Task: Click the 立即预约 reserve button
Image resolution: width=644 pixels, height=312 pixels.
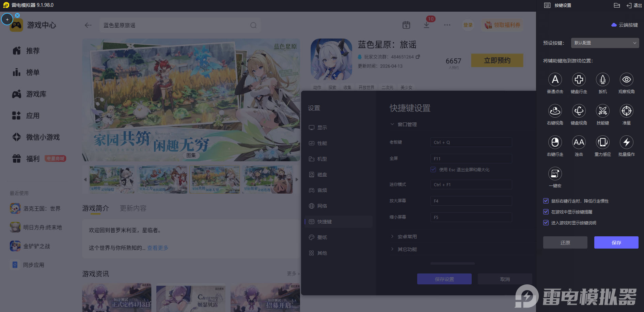Action: pos(497,60)
